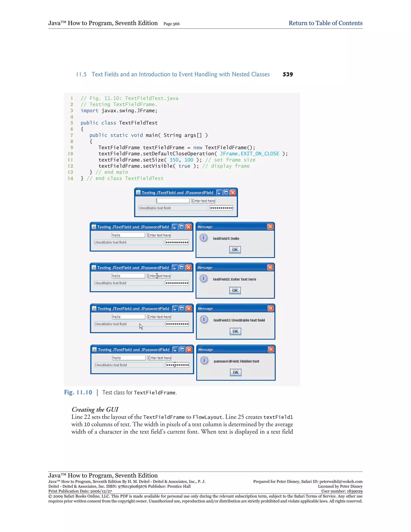Close the textField1: hello Message dialog
Image resolution: width=411 pixels, height=532 pixels.
pyautogui.click(x=270, y=227)
